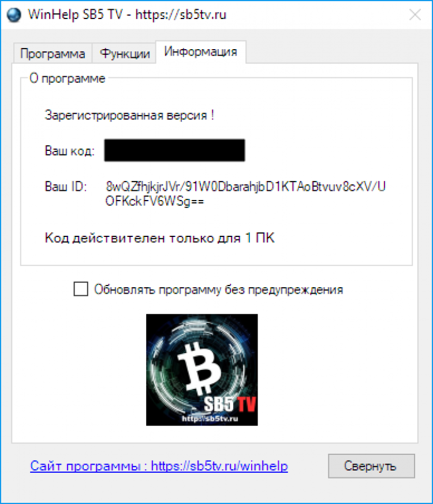Click the Код действителен только для 1 ПК notice
Screen dimensions: 433x504
(159, 238)
